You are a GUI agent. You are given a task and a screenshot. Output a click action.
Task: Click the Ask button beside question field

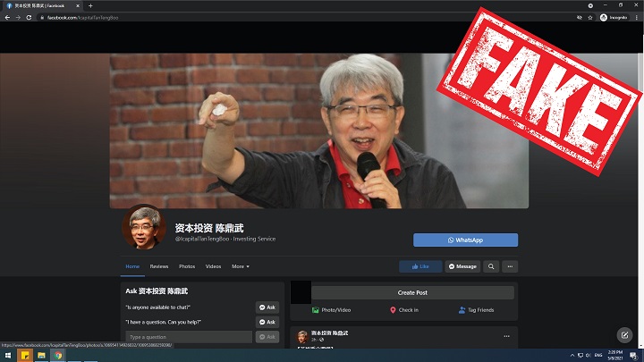[x=267, y=337]
